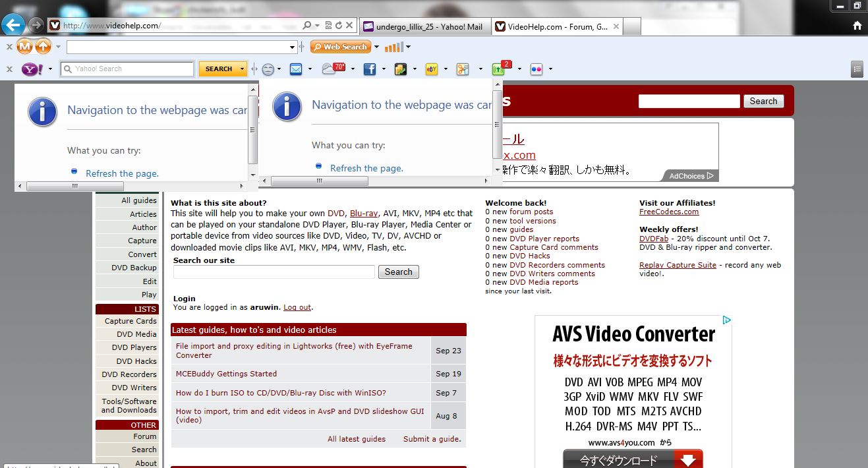Click the purple Yahoo! logo icon

click(x=32, y=69)
